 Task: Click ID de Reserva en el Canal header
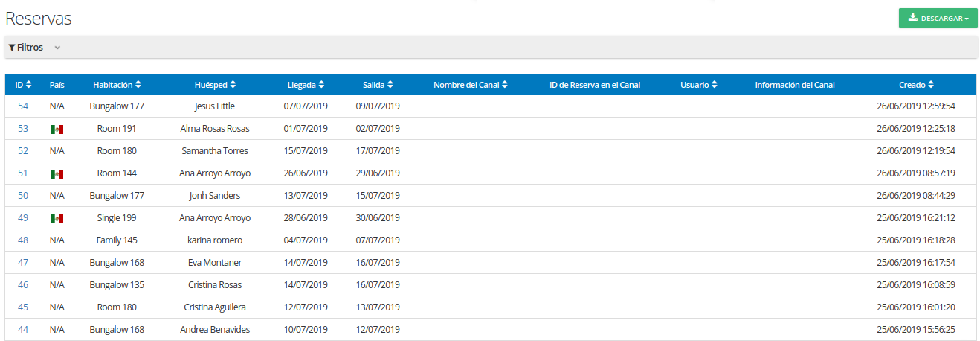click(595, 85)
